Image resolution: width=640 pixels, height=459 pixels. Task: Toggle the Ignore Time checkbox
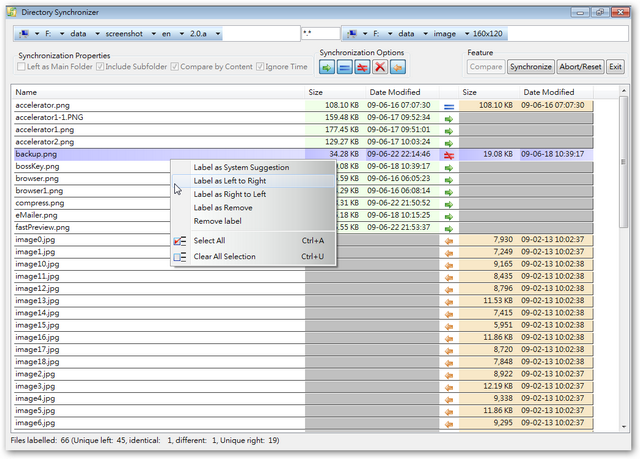pos(259,67)
